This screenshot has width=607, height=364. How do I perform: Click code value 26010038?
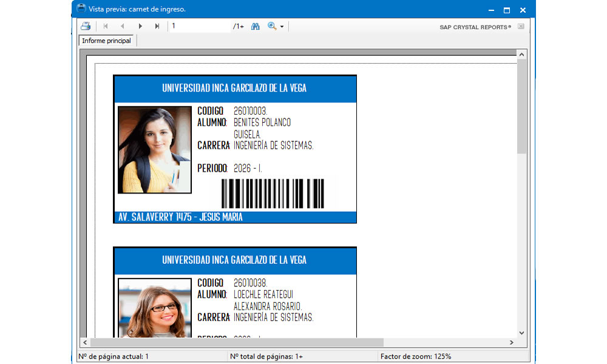point(250,283)
